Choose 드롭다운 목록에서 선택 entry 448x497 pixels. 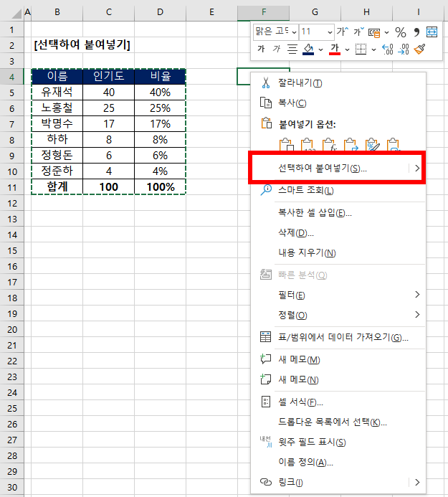click(x=338, y=422)
